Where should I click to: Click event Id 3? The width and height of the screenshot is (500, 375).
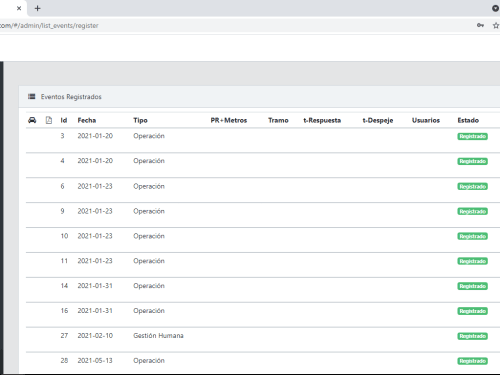click(x=62, y=136)
